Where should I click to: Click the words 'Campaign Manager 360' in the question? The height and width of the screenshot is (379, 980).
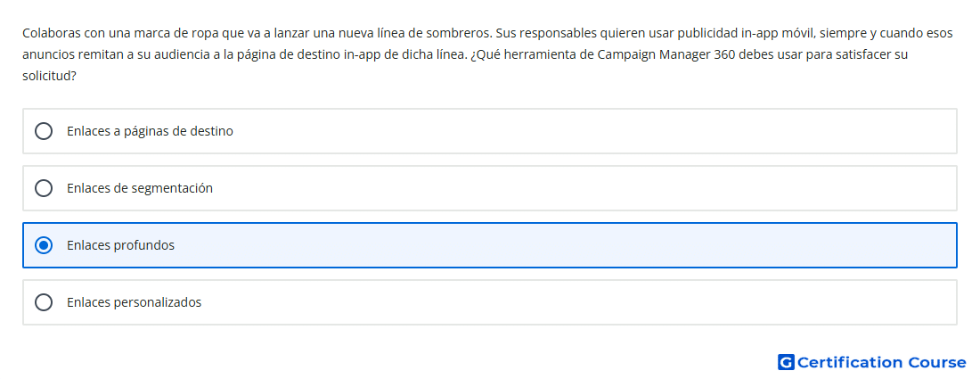pos(666,54)
